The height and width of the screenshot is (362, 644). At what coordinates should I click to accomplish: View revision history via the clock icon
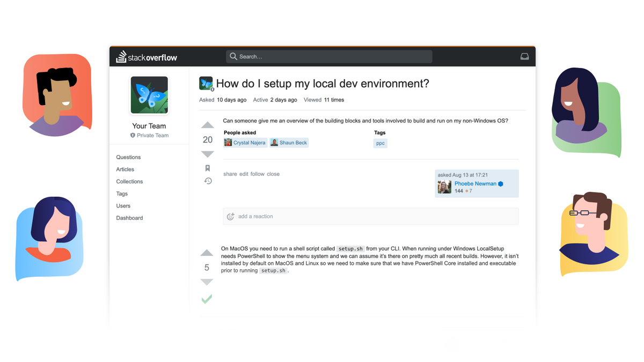click(207, 181)
